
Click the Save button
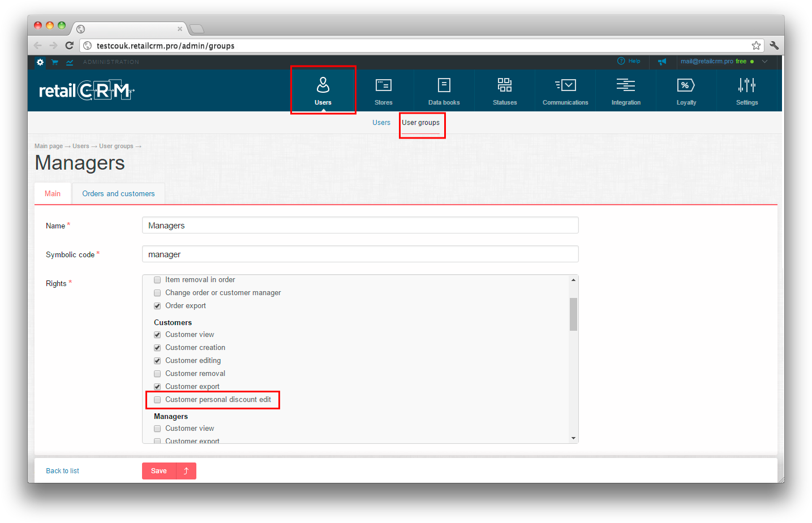[159, 471]
